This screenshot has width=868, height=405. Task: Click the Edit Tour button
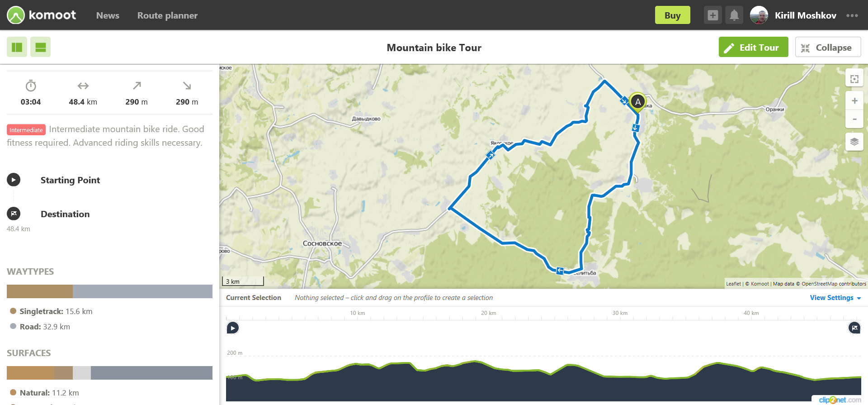[753, 48]
